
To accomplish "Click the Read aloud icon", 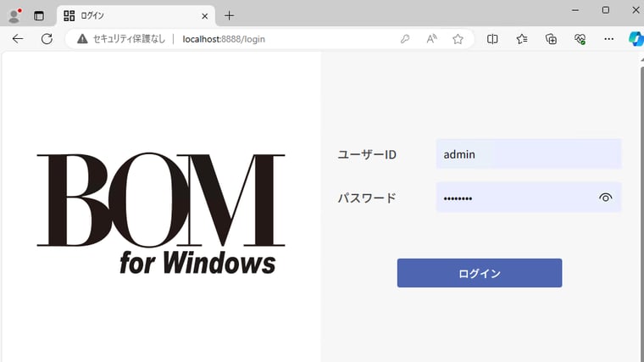I will click(x=431, y=39).
